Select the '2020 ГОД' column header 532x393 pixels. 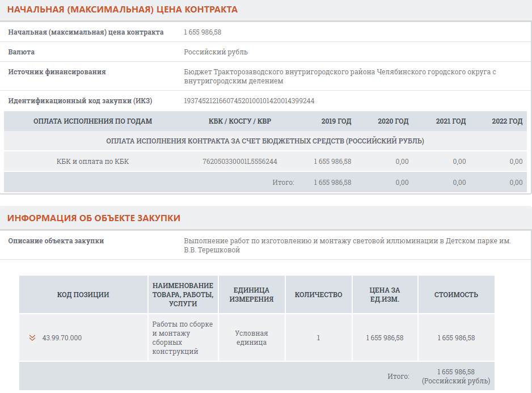pos(393,121)
